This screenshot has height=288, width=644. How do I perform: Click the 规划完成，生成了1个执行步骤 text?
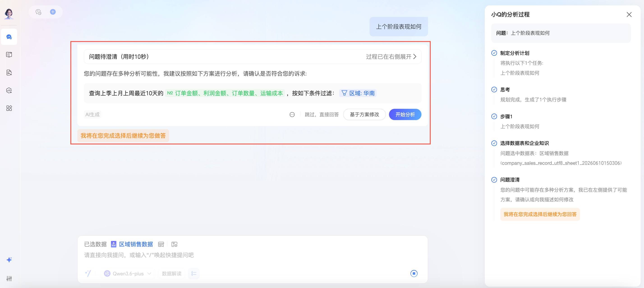(x=533, y=100)
